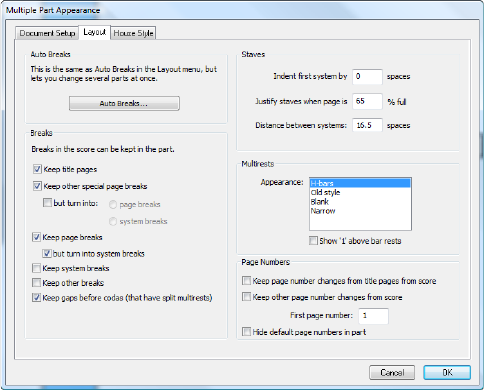Enable Keep system breaks option

pyautogui.click(x=36, y=268)
